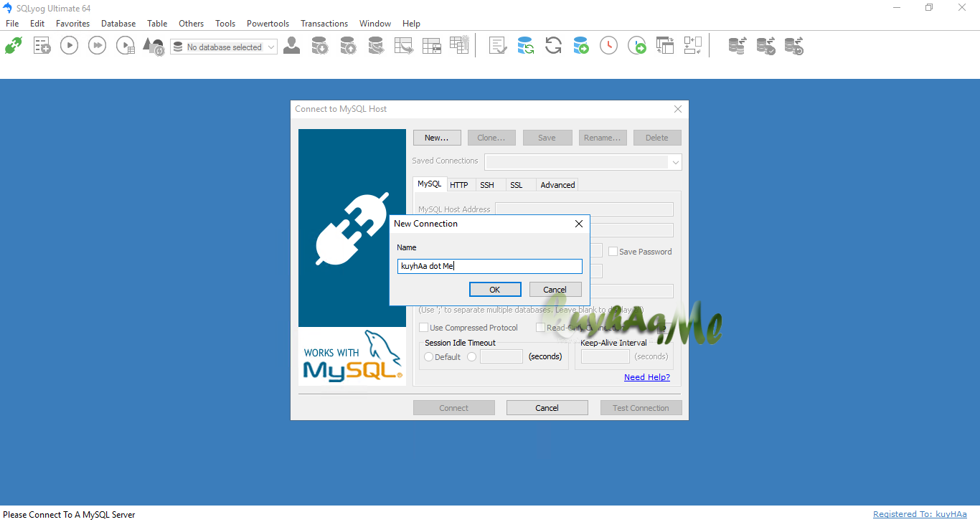Toggle the Read-Only Connection checkbox
Viewport: 980px width, 522px height.
[x=541, y=328]
